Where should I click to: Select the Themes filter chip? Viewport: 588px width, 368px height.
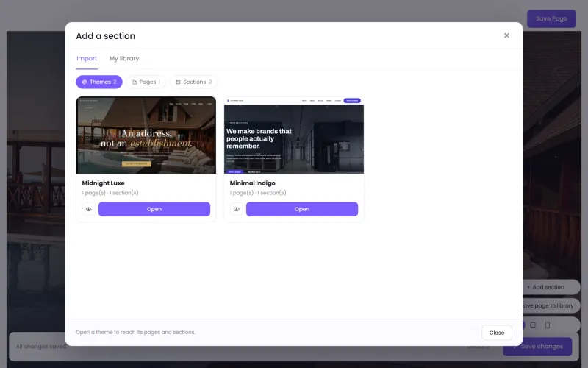point(99,82)
